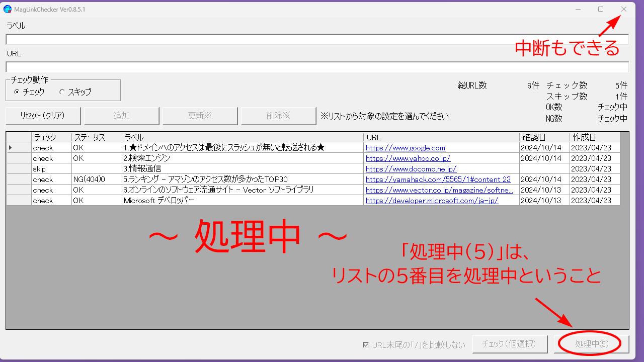This screenshot has width=644, height=362.
Task: Open the developer.microsoft.com/ja-jp/ link
Action: click(x=432, y=201)
